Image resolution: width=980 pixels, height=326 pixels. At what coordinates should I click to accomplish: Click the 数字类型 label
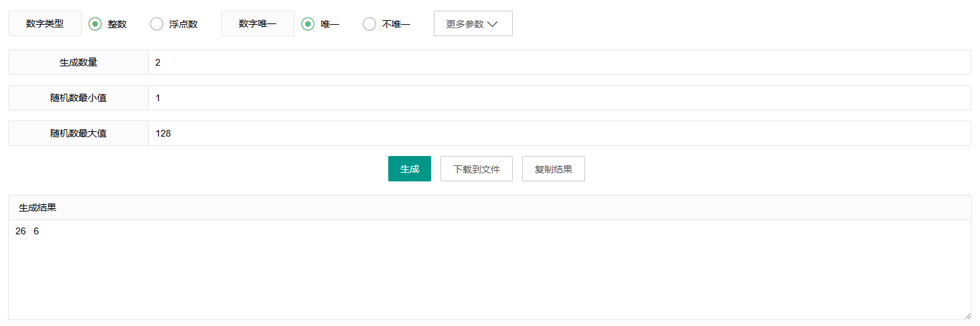point(45,23)
